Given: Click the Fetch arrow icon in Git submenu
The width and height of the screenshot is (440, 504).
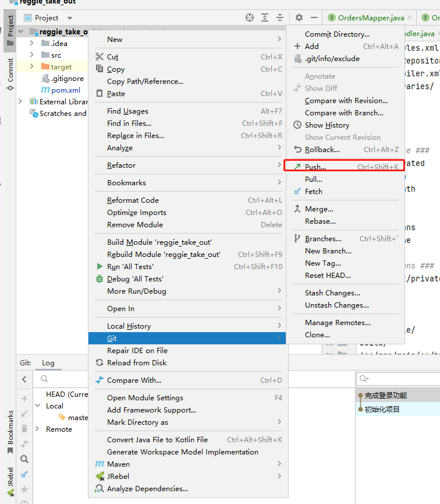Looking at the screenshot, I should click(297, 191).
